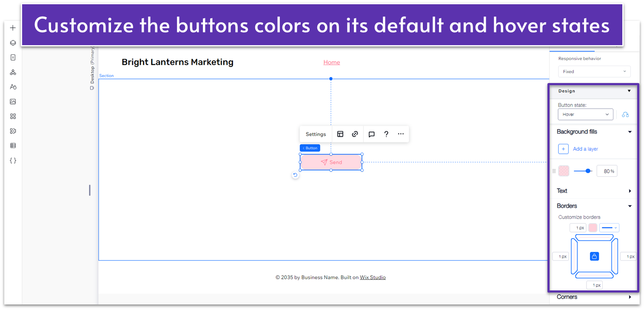Click the reset rotation icon below button
The width and height of the screenshot is (644, 310).
point(295,175)
